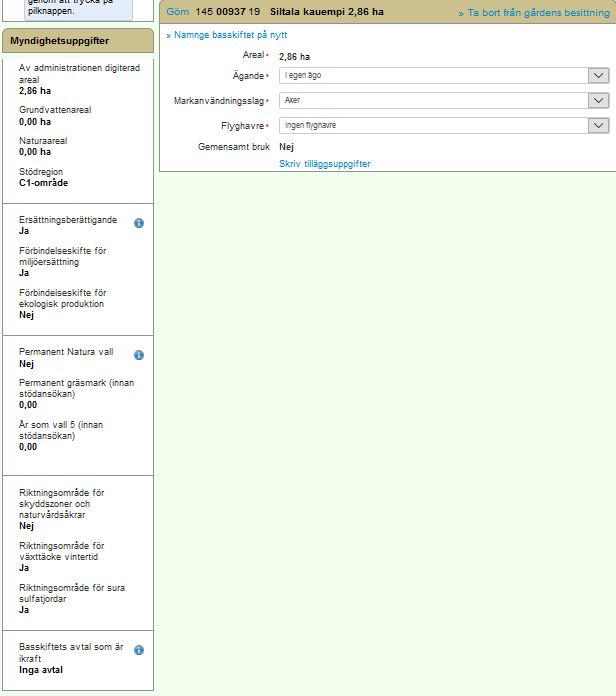616x696 pixels.
Task: Click parcel ID 145 00937 19
Action: pyautogui.click(x=228, y=12)
